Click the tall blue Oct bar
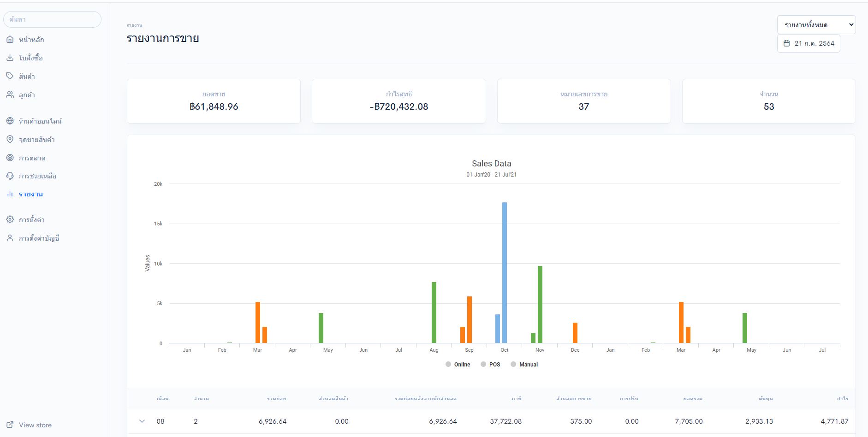Screen dimensions: 868x437 [505, 273]
